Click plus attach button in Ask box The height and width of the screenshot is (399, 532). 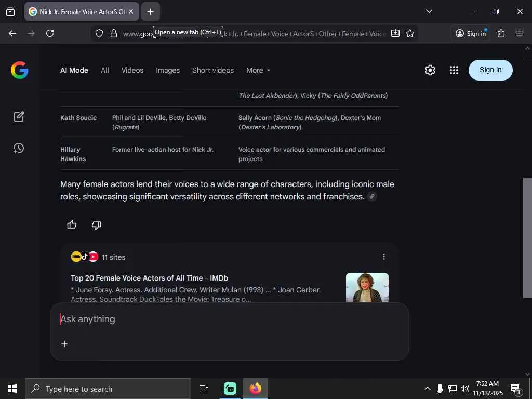tap(64, 344)
